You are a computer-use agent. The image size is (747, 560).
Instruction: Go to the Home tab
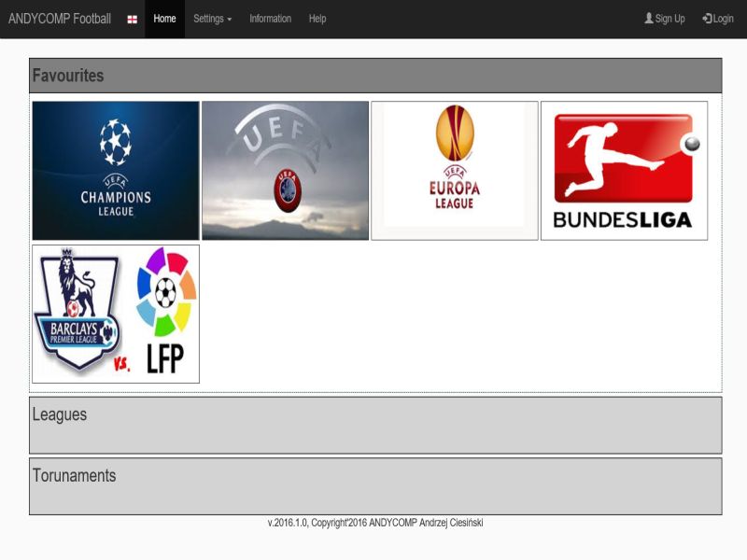coord(165,19)
